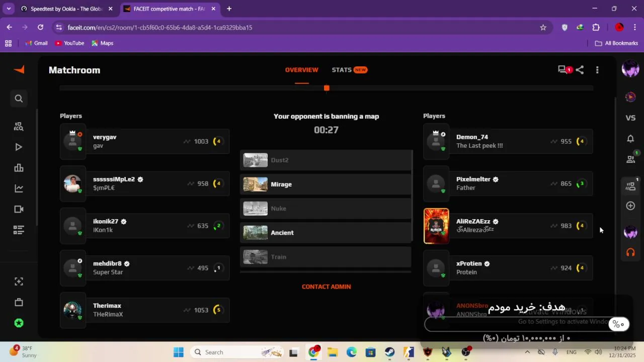
Task: Open a new browser tab
Action: 229,9
